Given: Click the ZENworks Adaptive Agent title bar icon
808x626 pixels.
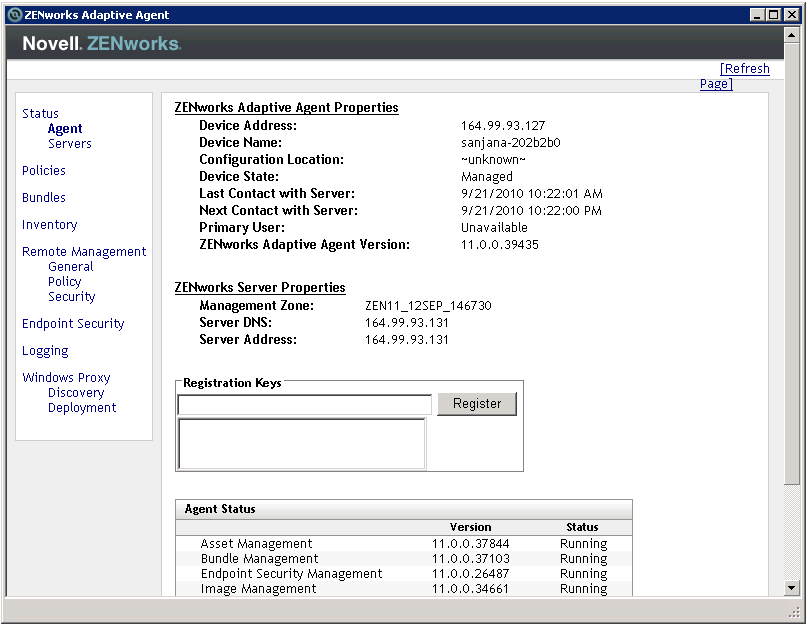Looking at the screenshot, I should (x=15, y=14).
